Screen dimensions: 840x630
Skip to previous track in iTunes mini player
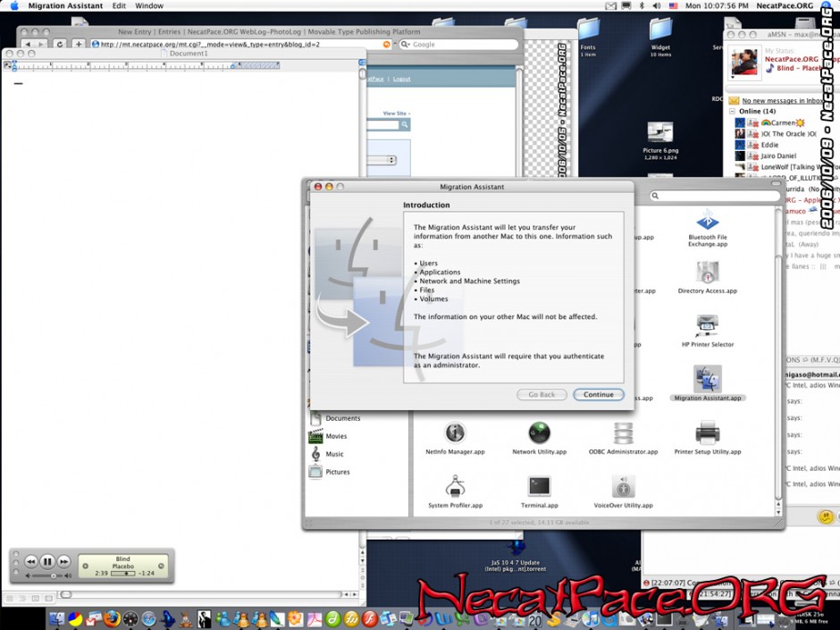point(31,561)
